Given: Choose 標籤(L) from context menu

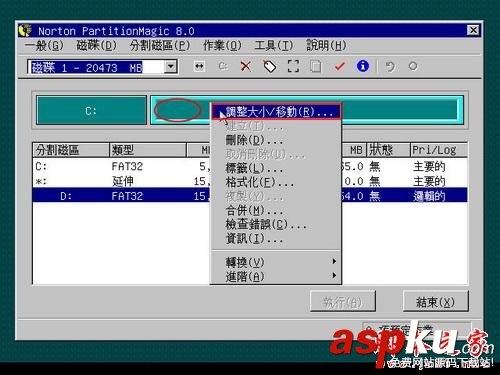Looking at the screenshot, I should point(276,168).
